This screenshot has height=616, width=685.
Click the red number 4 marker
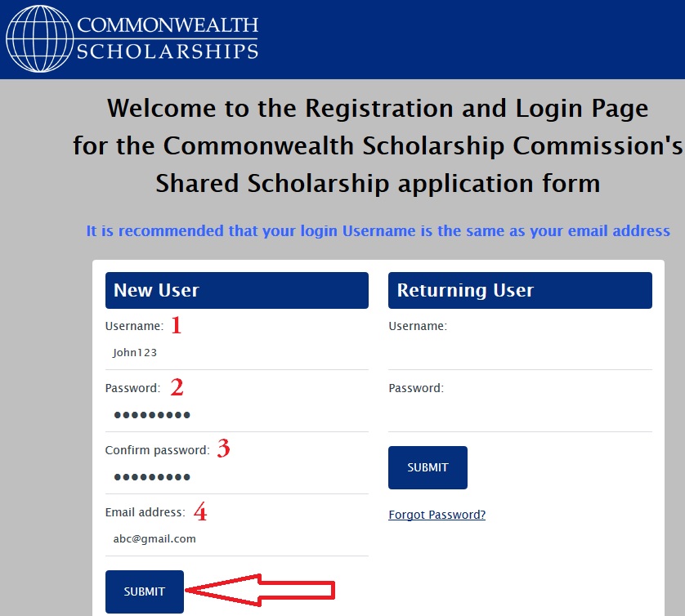click(x=199, y=512)
